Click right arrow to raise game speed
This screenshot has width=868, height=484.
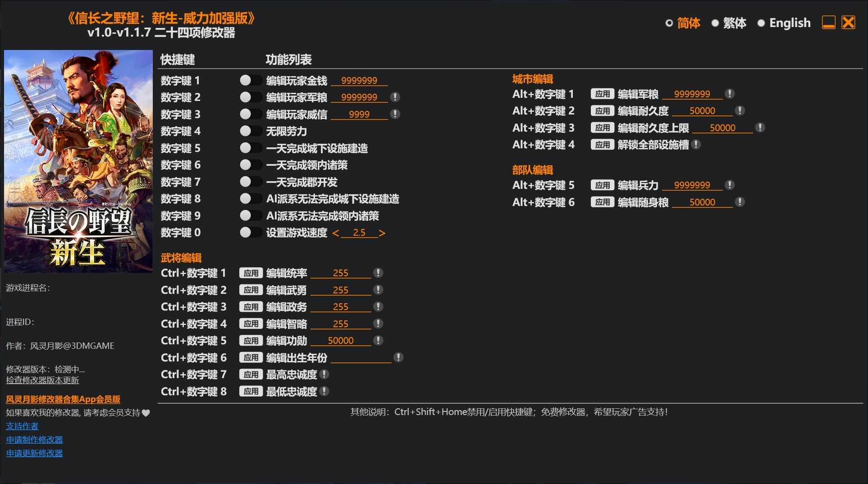tap(382, 233)
